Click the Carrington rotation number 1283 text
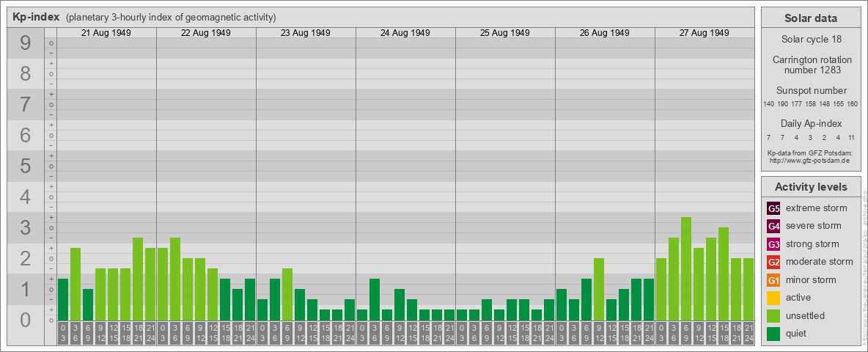868x352 pixels. (811, 65)
